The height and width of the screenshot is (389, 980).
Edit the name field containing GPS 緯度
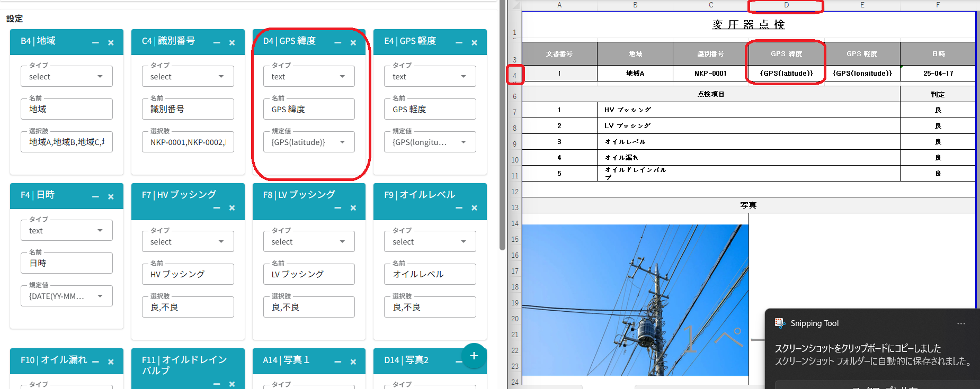[x=309, y=109]
